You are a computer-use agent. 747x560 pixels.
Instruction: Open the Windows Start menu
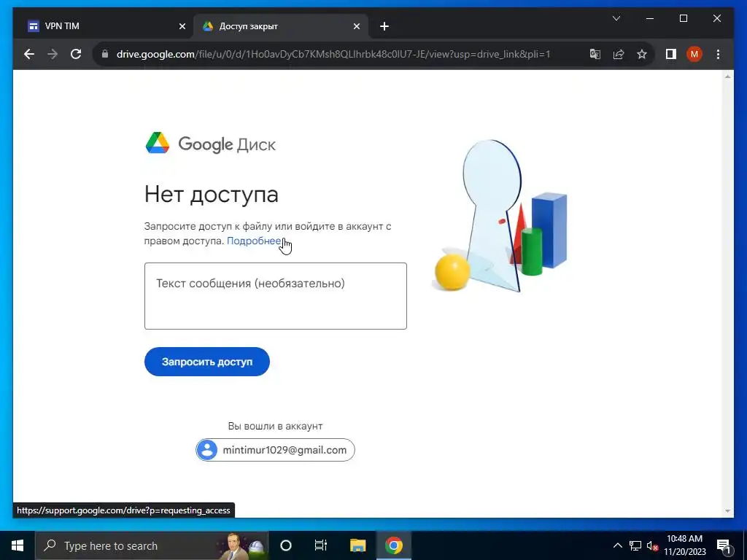click(18, 545)
